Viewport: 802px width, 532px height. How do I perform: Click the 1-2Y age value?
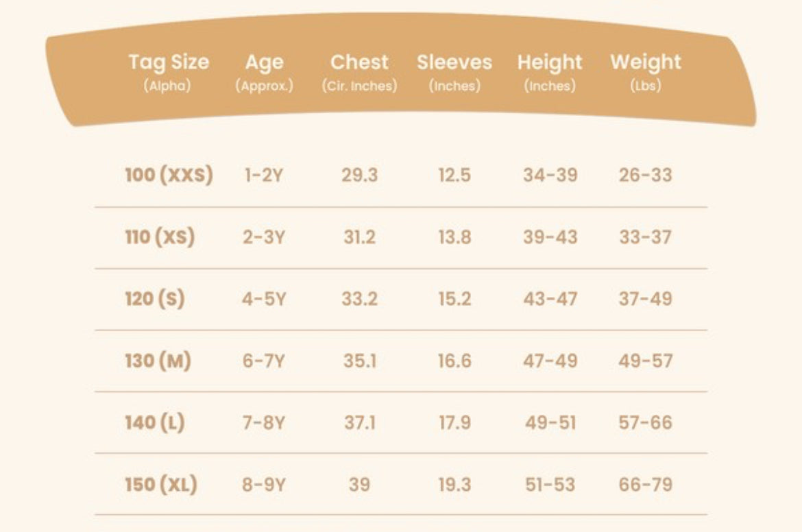click(x=264, y=176)
